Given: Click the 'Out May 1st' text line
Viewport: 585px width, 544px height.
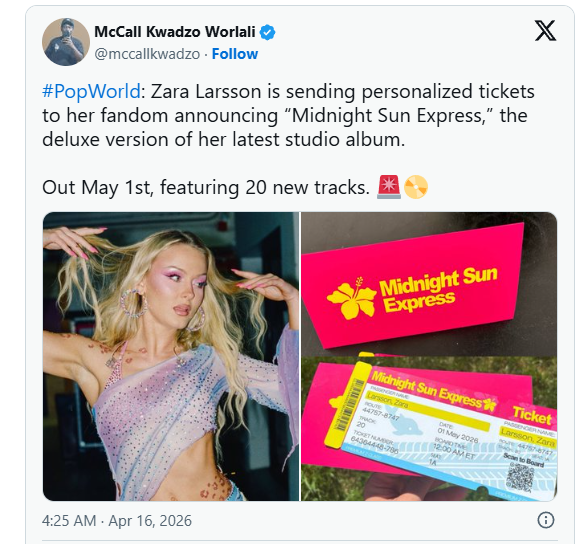Looking at the screenshot, I should pos(206,187).
